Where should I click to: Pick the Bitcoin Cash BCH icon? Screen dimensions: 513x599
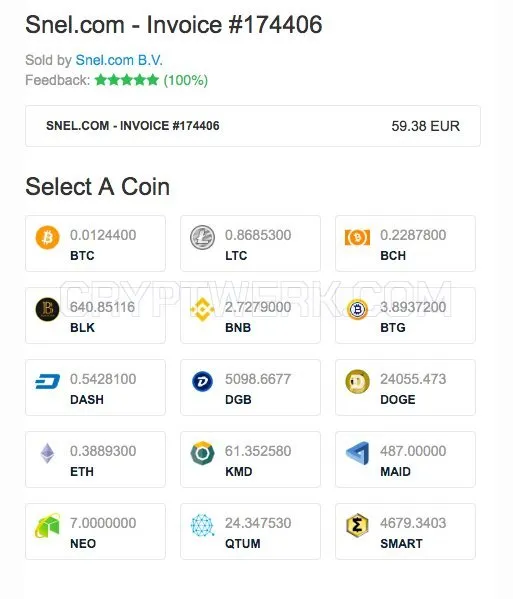(357, 238)
